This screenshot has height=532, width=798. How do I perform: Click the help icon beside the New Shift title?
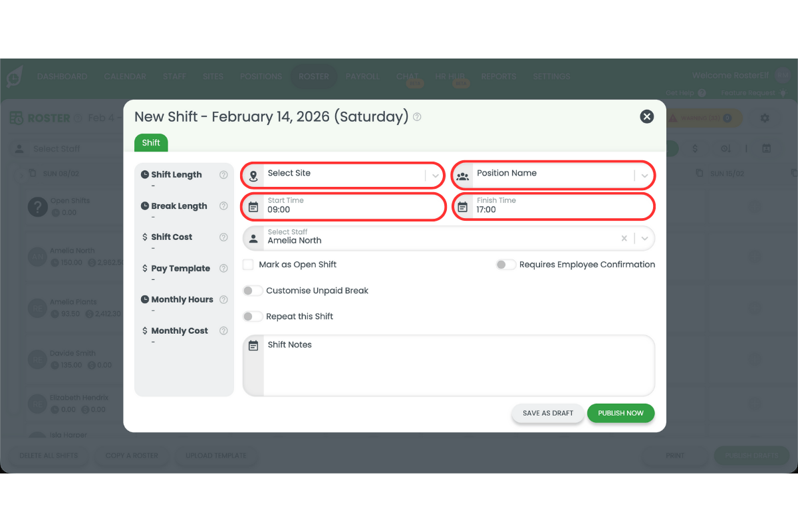tap(417, 117)
